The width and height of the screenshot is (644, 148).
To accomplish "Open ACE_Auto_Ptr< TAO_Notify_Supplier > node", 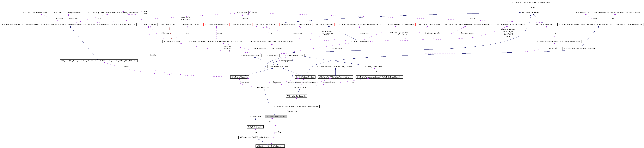I will (270, 146).
